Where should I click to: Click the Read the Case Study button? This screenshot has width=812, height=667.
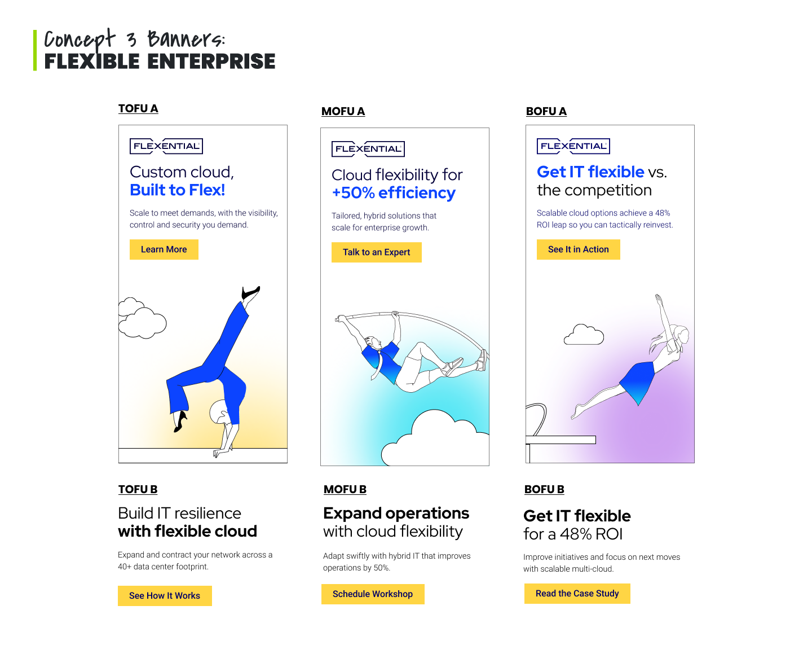(577, 594)
